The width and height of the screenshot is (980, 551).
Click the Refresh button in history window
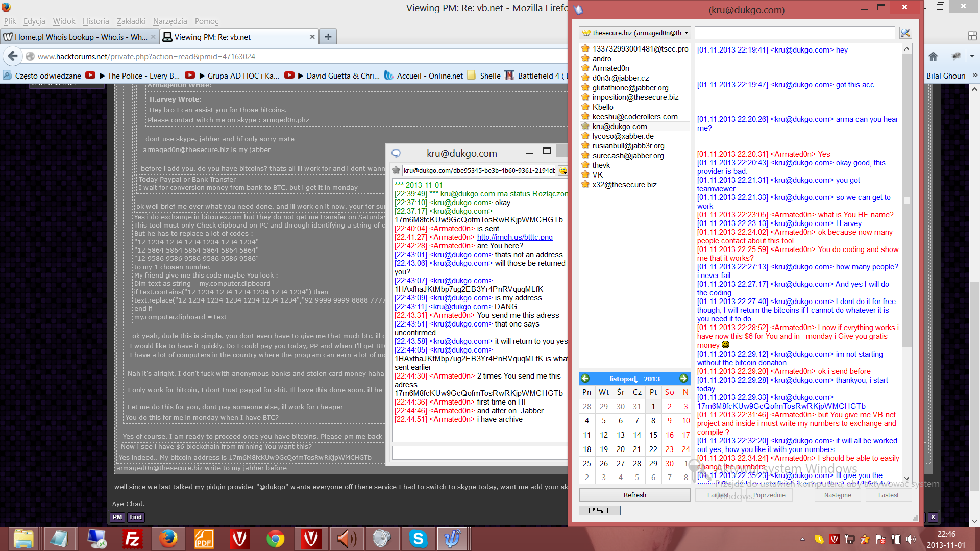634,495
